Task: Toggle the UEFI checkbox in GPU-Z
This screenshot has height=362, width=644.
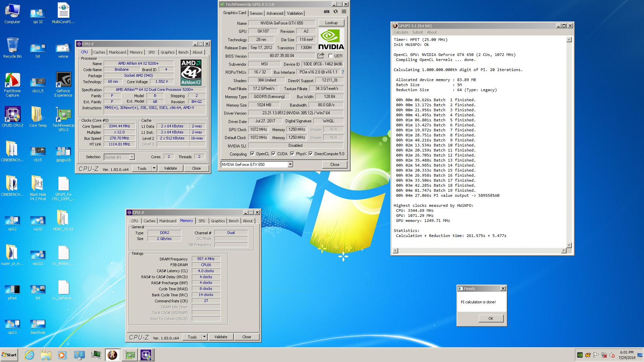Action: [330, 56]
